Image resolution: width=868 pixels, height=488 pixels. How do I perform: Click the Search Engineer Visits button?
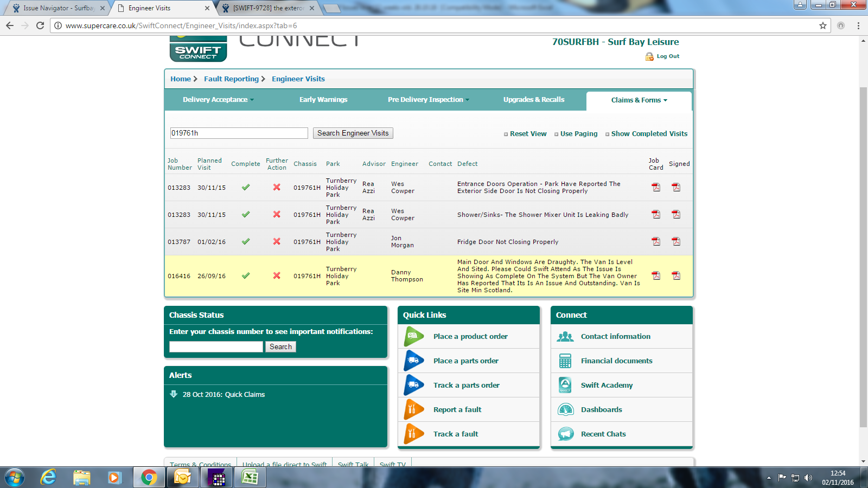pyautogui.click(x=353, y=133)
